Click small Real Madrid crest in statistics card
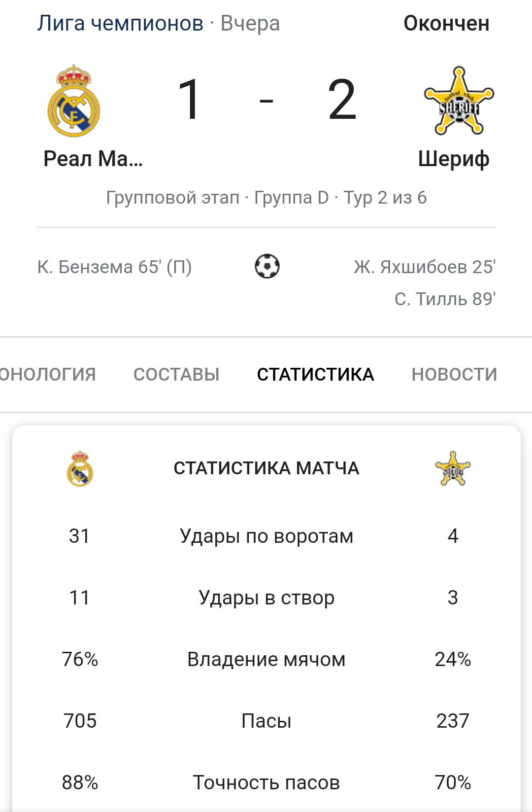Image resolution: width=532 pixels, height=812 pixels. (80, 468)
